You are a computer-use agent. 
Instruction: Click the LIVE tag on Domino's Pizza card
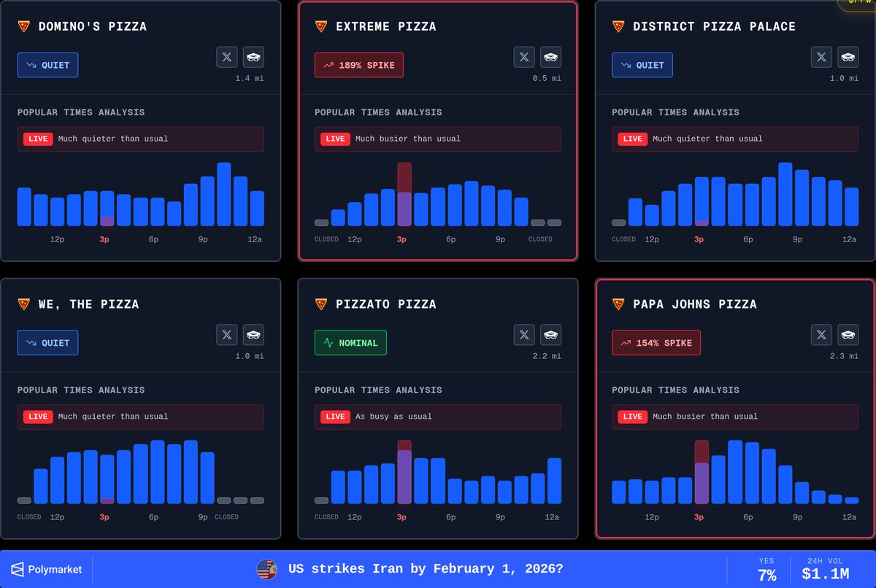38,139
